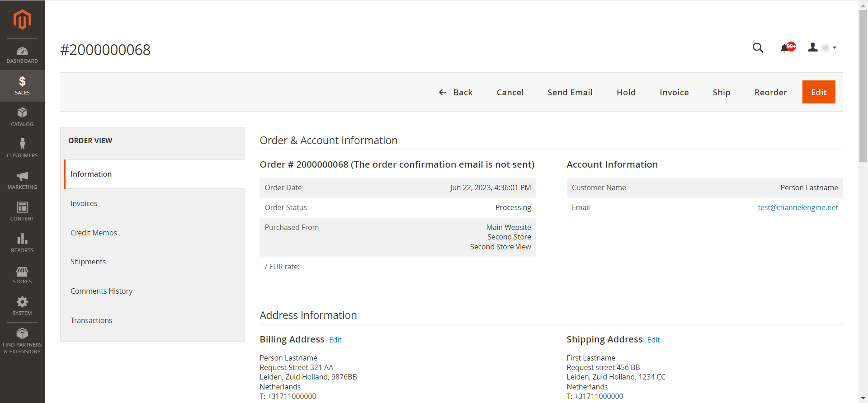Open the Catalog menu icon
The width and height of the screenshot is (868, 403).
tap(22, 117)
